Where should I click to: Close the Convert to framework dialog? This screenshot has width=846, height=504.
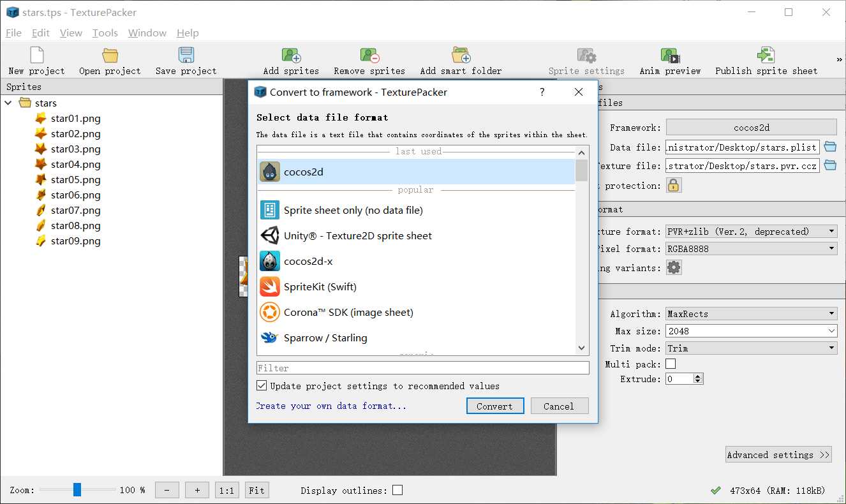tap(579, 92)
